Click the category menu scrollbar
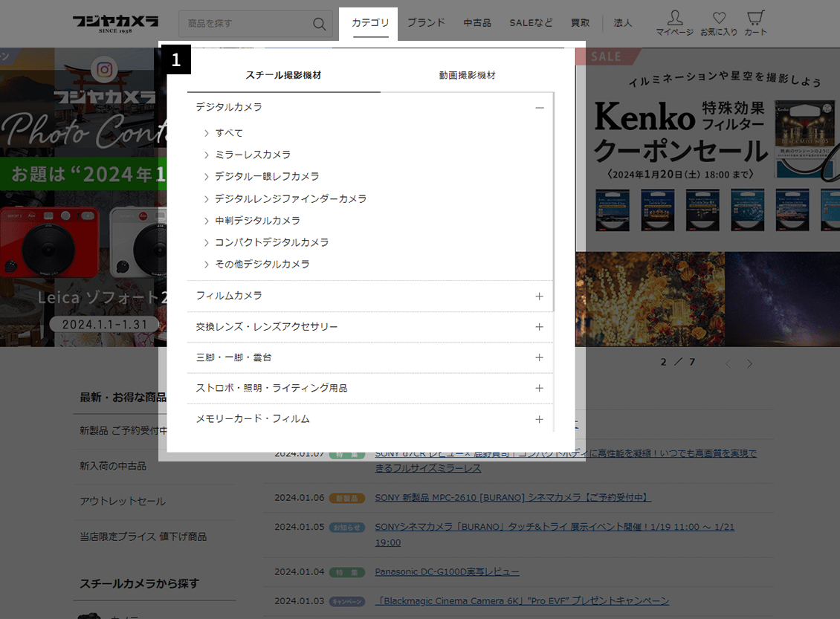This screenshot has height=619, width=840. [553, 202]
